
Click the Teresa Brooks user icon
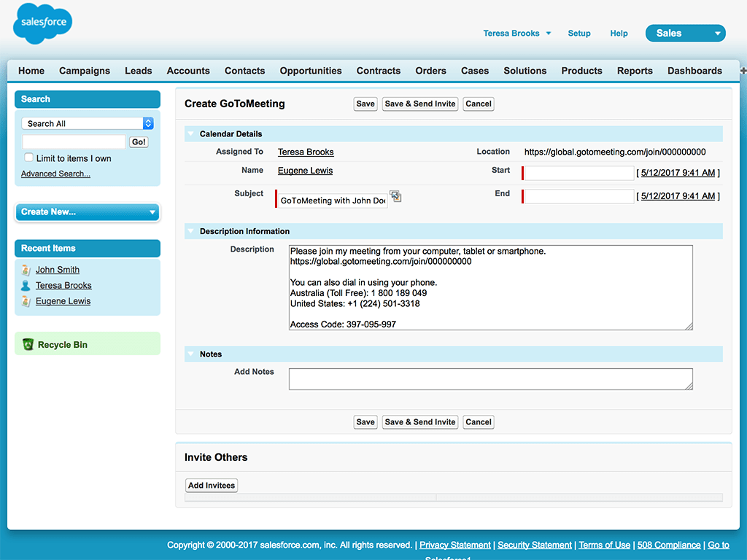pyautogui.click(x=26, y=286)
